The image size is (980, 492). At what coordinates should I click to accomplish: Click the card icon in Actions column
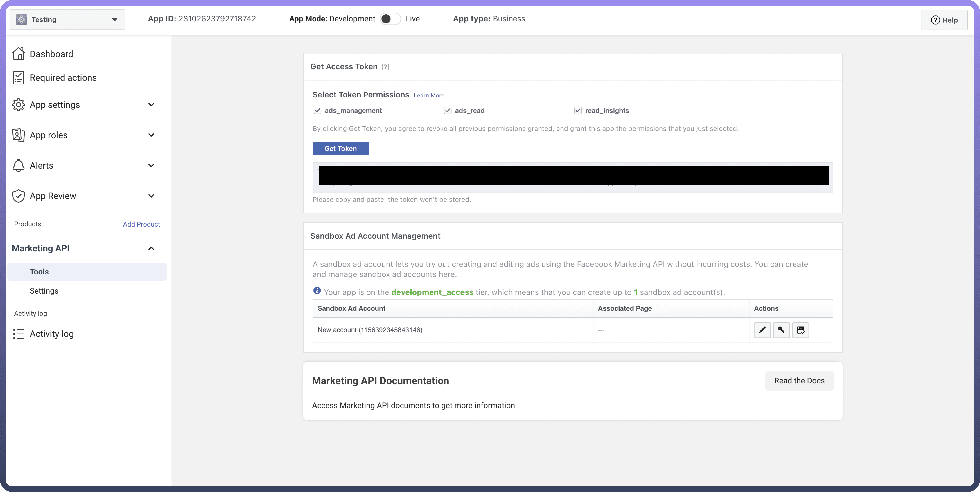pyautogui.click(x=801, y=330)
